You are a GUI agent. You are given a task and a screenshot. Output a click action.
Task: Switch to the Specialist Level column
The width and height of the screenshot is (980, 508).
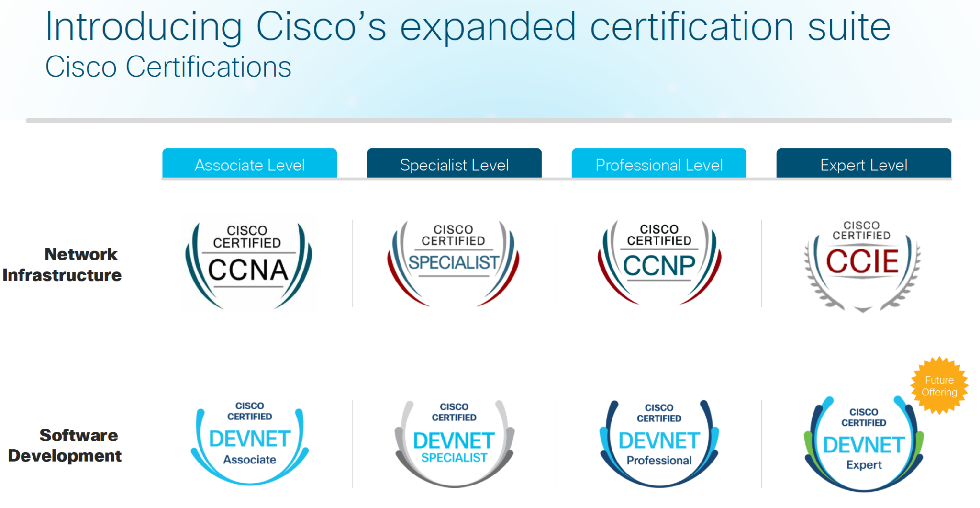(454, 164)
